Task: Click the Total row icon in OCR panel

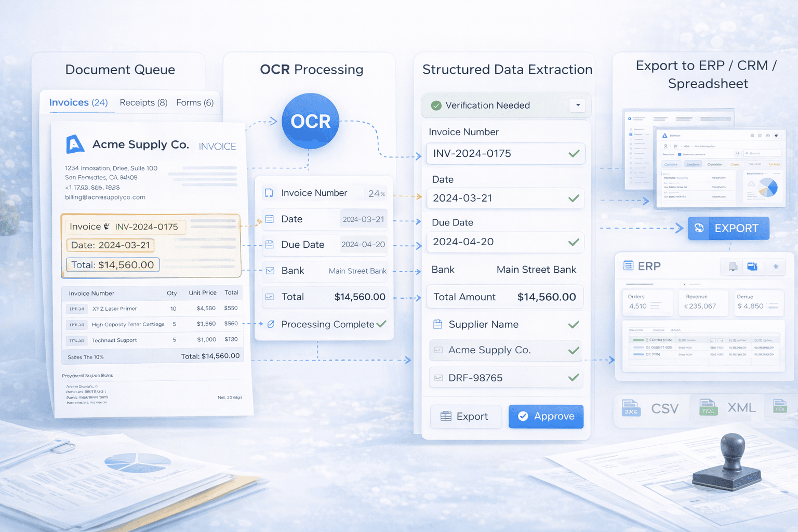Action: pyautogui.click(x=270, y=297)
